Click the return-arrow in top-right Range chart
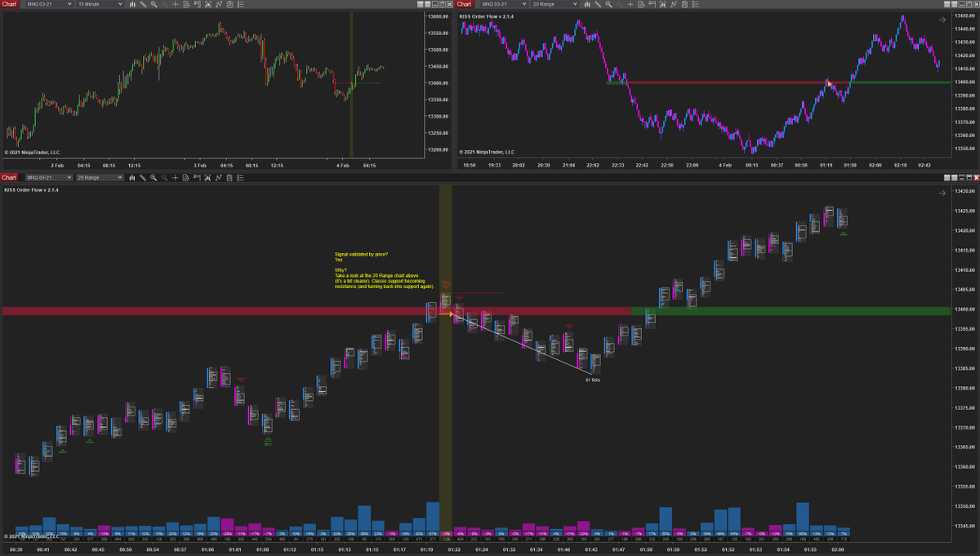Screen dimensions: 980x556 tap(942, 20)
